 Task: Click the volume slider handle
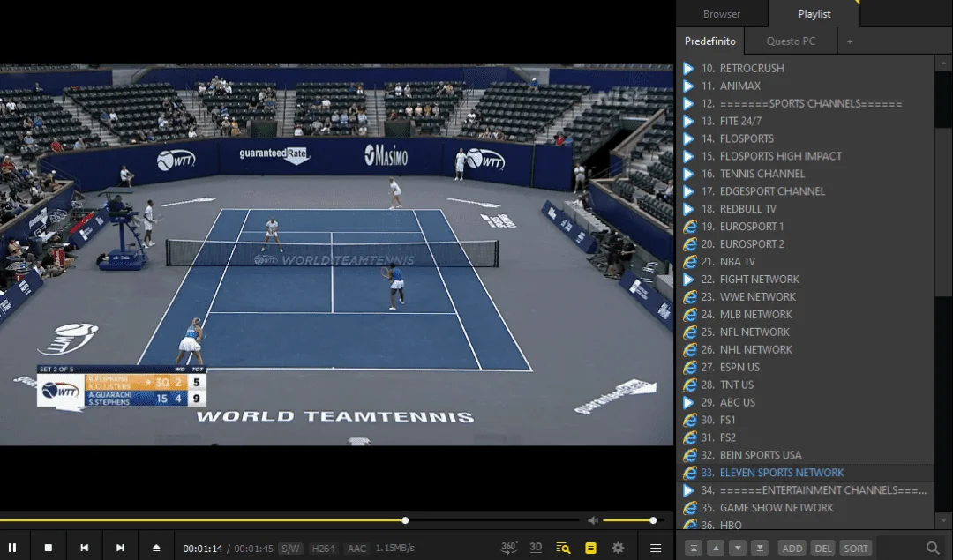653,520
